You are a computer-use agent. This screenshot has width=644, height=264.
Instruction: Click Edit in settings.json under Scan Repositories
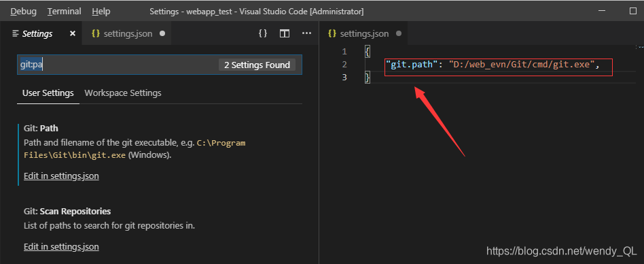pyautogui.click(x=61, y=247)
